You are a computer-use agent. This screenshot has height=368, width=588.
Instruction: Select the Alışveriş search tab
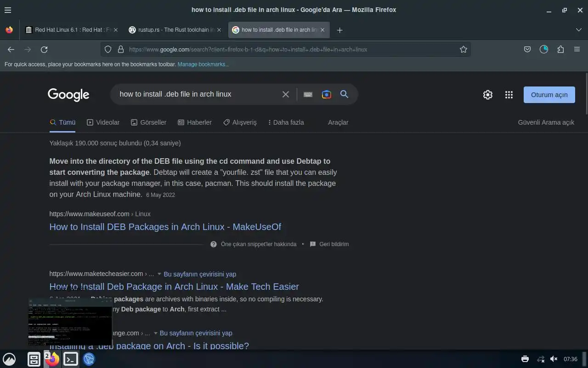tap(240, 122)
